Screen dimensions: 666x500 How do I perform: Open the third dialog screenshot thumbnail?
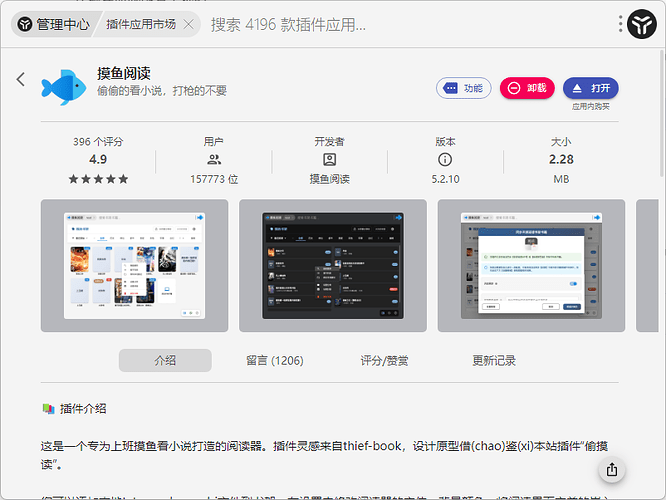click(531, 266)
